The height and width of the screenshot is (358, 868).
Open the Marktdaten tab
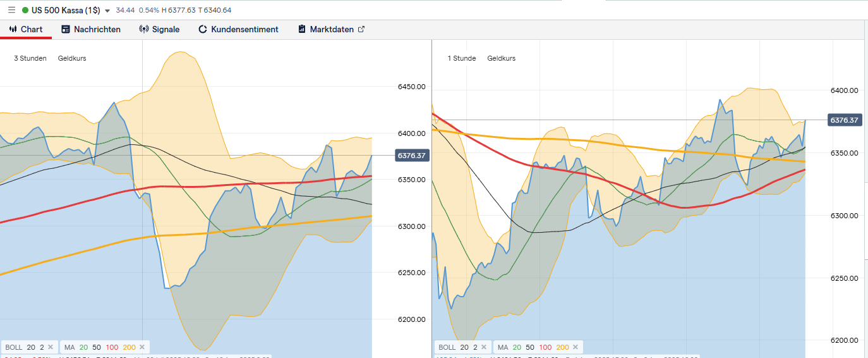326,29
